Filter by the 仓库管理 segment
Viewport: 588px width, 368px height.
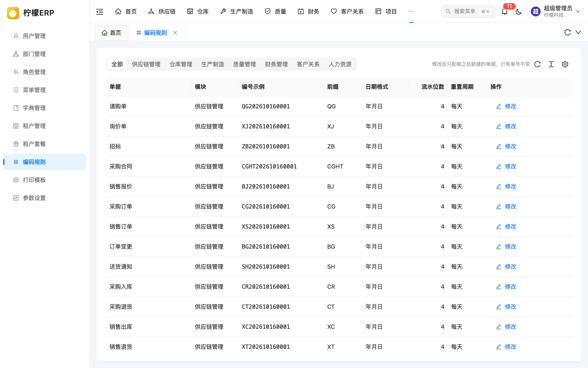point(181,64)
